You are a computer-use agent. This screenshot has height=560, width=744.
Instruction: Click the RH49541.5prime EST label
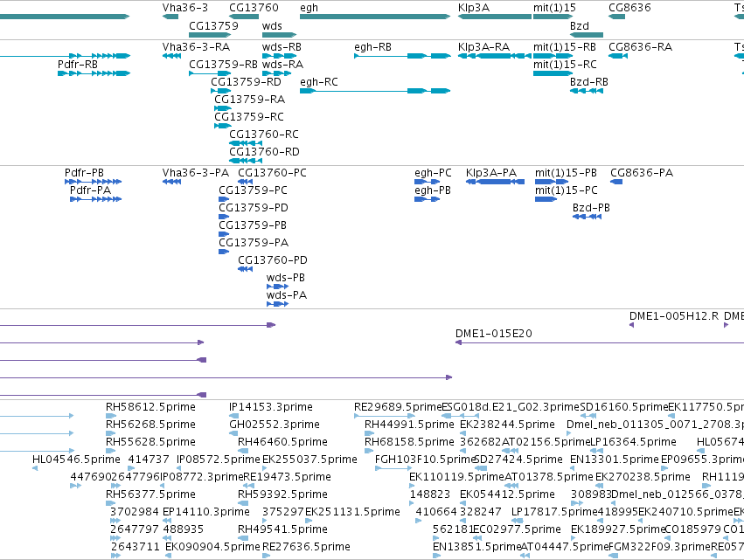[x=282, y=529]
